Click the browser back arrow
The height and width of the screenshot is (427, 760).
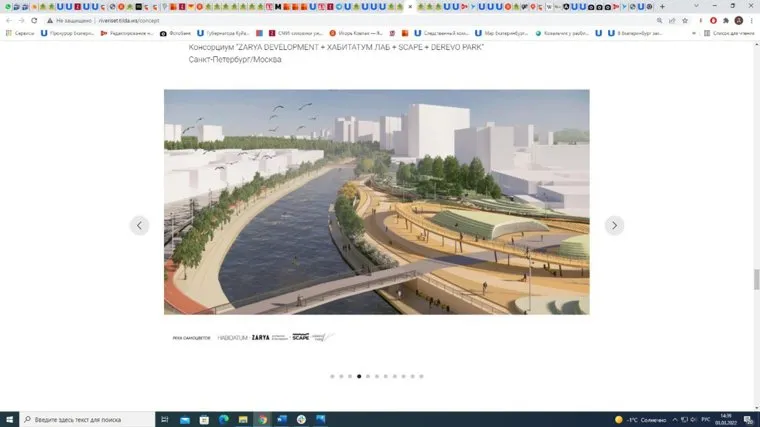coord(9,20)
